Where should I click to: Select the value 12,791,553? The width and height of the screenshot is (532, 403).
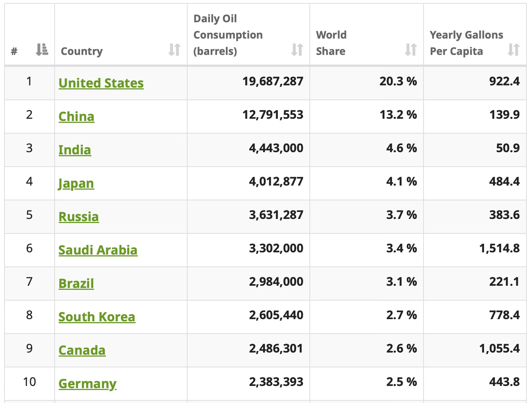pyautogui.click(x=273, y=115)
